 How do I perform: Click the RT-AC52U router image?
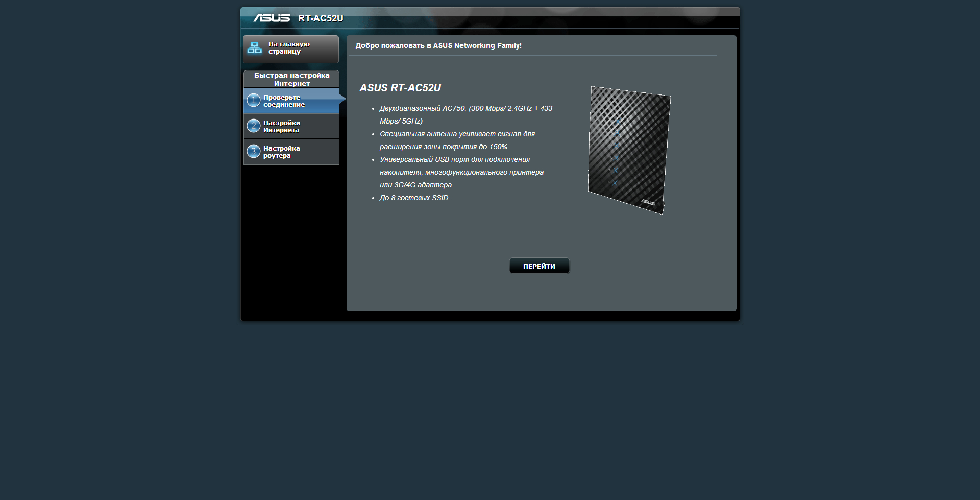[629, 150]
